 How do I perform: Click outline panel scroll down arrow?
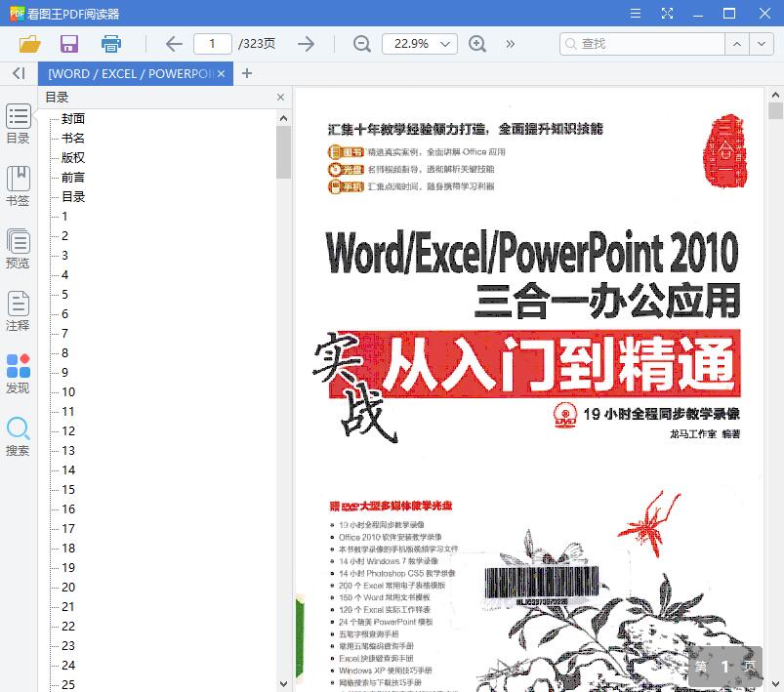click(283, 683)
